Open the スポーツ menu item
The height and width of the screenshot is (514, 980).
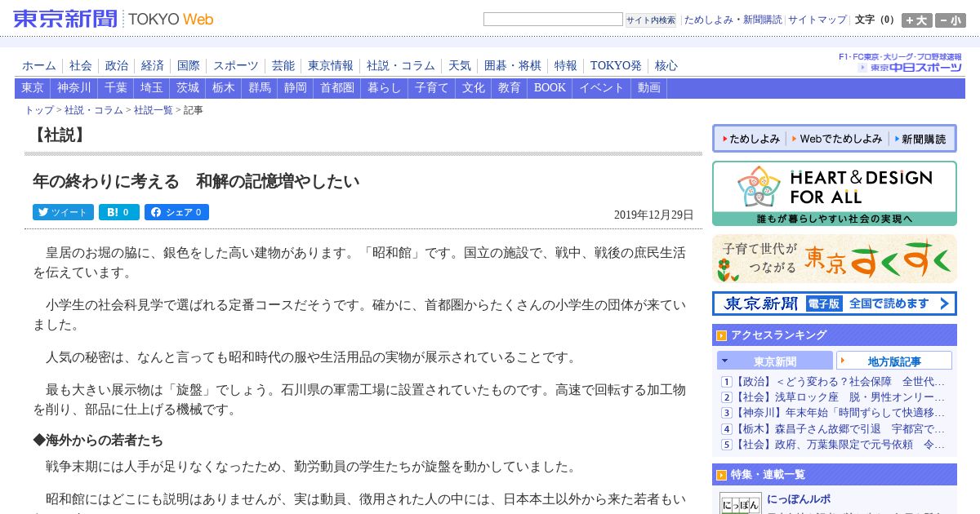point(236,66)
